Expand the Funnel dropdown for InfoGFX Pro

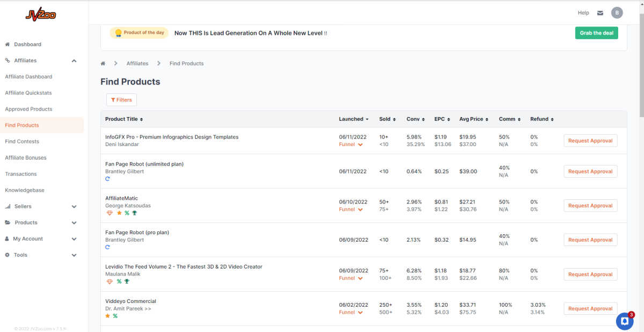[351, 145]
